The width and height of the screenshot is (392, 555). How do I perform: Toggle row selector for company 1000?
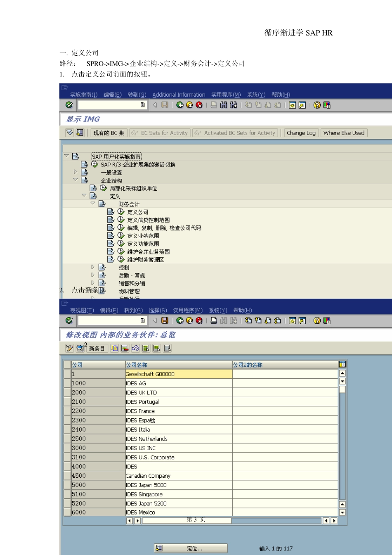(67, 383)
